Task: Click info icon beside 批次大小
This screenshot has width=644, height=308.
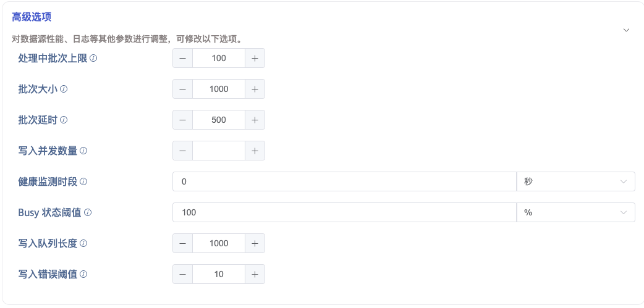Action: coord(64,89)
